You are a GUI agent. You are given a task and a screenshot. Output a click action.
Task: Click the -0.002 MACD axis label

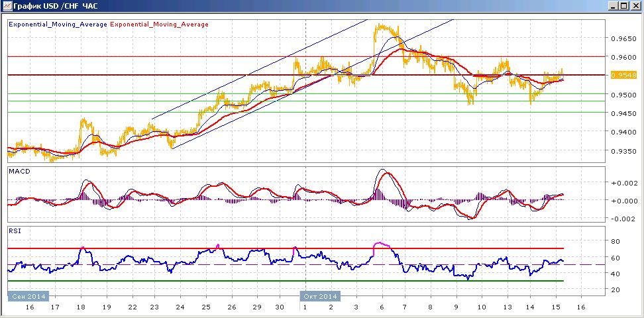click(623, 218)
